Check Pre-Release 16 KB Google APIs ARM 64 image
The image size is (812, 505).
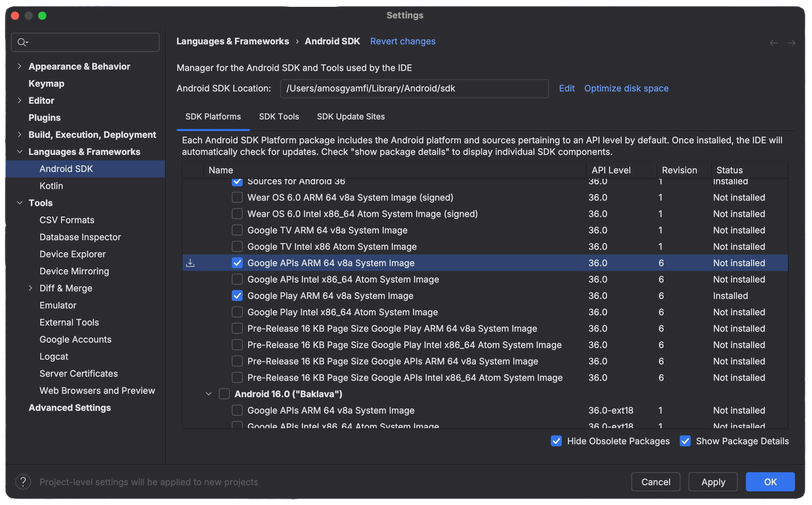tap(237, 361)
